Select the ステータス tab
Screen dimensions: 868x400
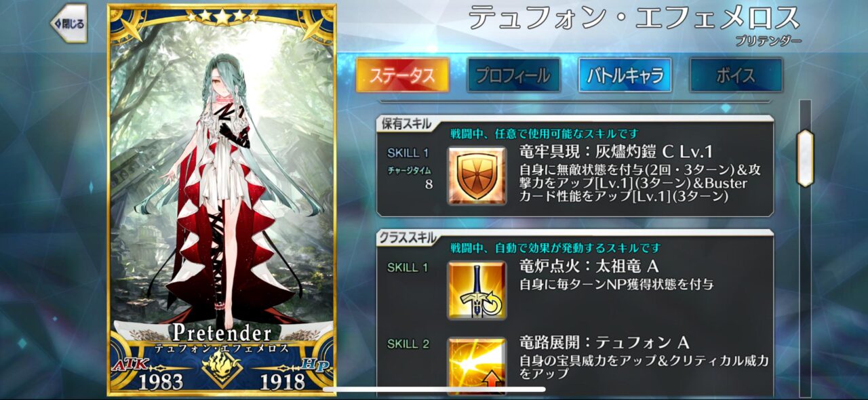tap(403, 75)
